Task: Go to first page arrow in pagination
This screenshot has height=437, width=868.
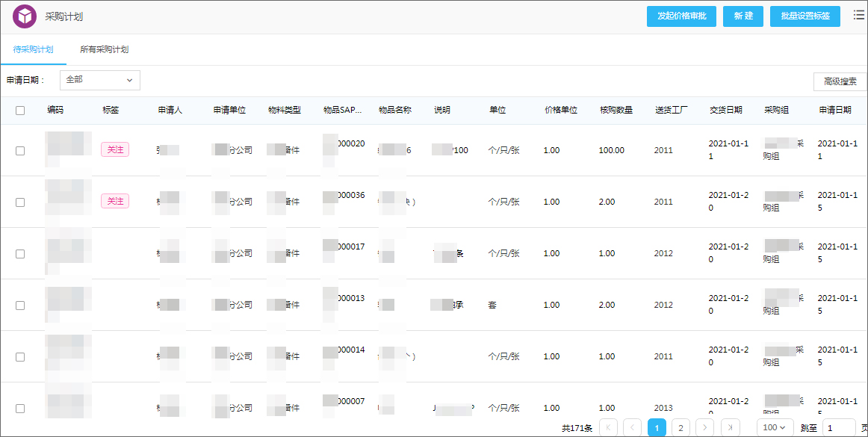Action: (608, 427)
